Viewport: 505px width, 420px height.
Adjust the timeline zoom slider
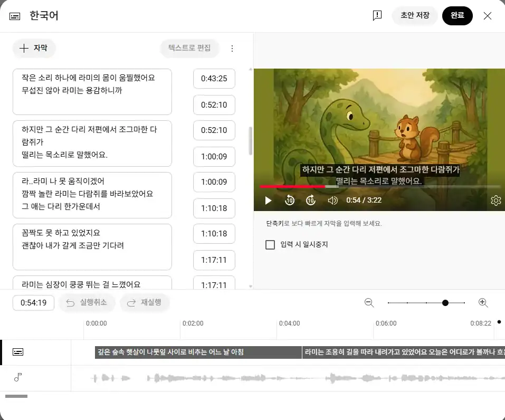(x=445, y=303)
